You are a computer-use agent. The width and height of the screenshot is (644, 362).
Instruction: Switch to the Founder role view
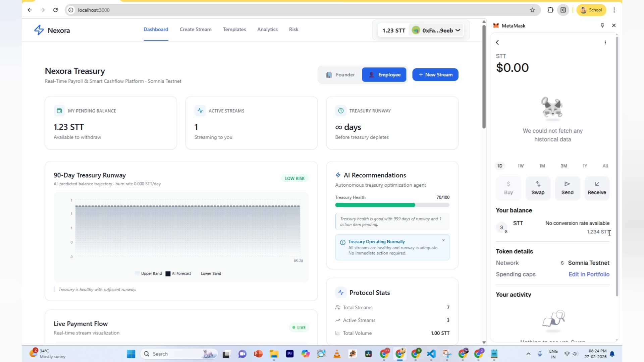(x=340, y=75)
